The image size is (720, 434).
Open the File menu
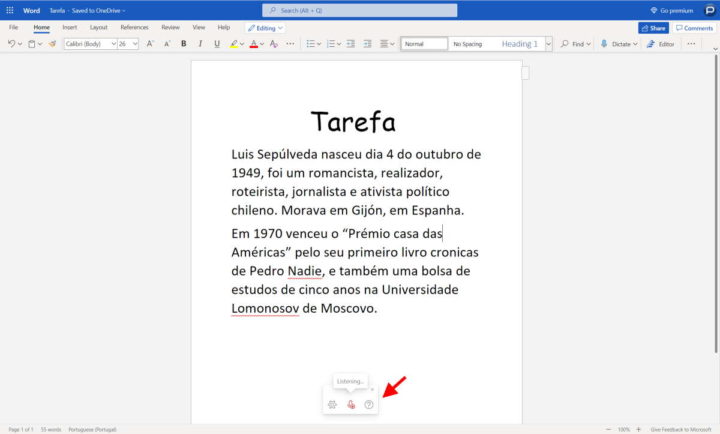[14, 28]
